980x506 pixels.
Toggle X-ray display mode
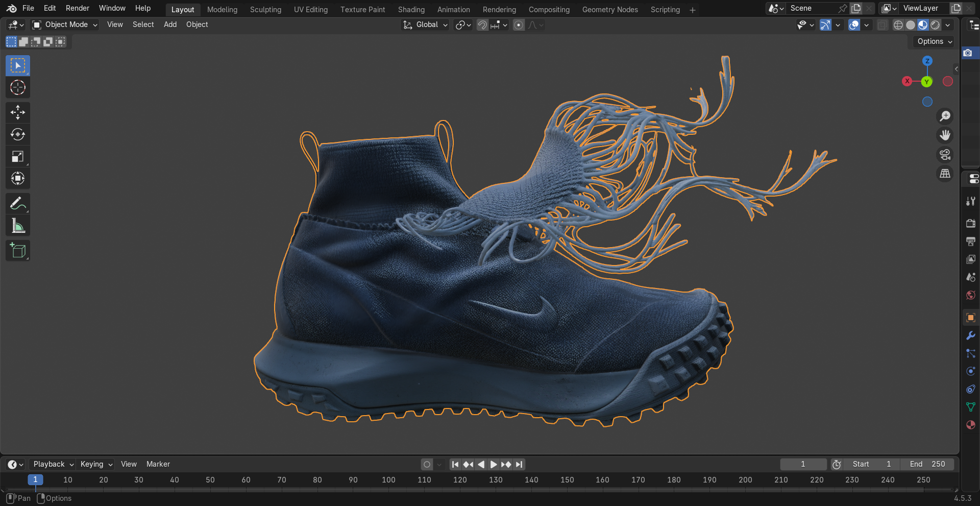point(882,25)
